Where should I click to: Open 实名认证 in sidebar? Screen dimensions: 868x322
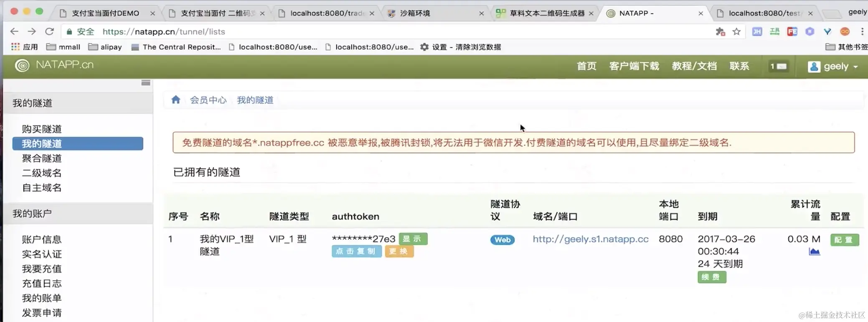click(42, 254)
